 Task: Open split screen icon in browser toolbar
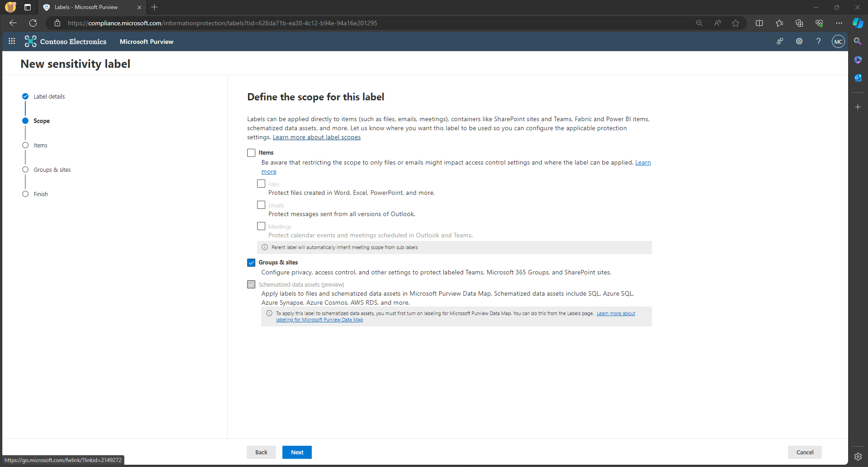tap(759, 23)
